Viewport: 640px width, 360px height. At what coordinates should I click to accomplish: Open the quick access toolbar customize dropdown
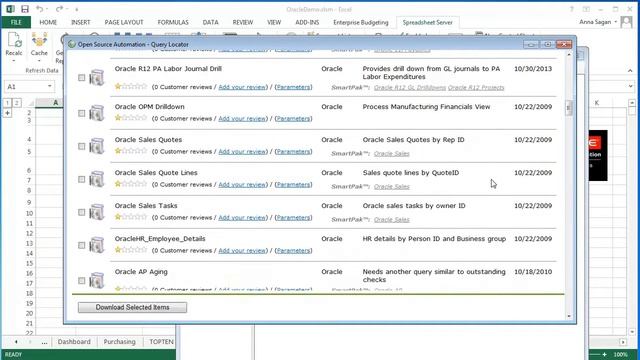tap(76, 9)
